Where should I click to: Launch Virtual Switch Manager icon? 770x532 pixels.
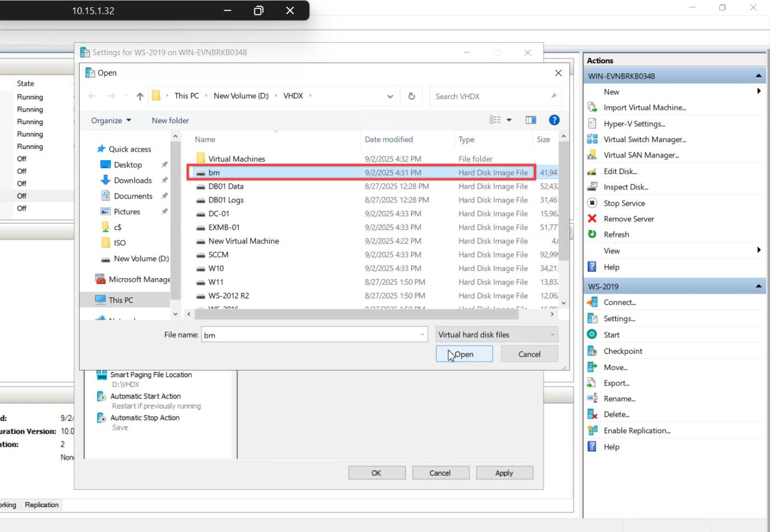point(592,139)
